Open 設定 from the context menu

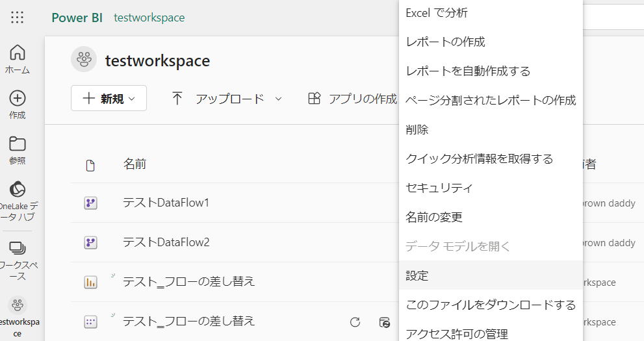[x=491, y=275]
